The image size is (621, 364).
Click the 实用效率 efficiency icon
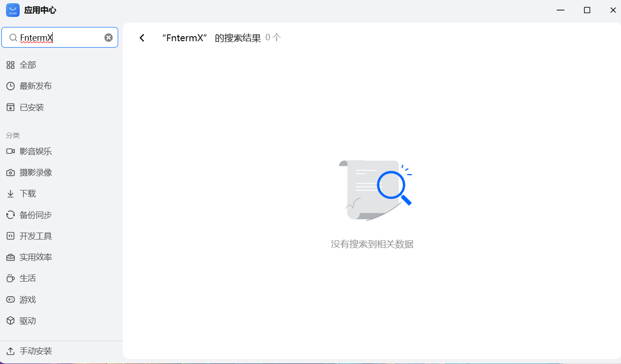coord(11,257)
